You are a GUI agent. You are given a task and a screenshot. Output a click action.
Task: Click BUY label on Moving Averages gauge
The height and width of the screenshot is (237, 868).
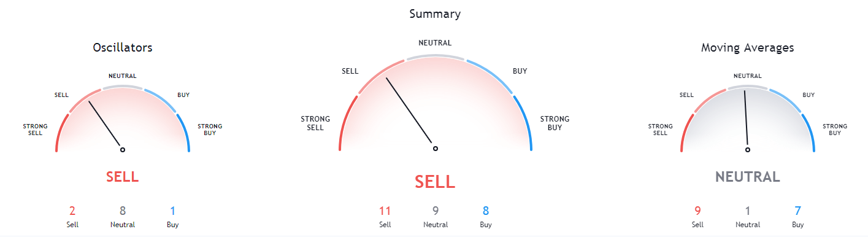click(x=808, y=95)
